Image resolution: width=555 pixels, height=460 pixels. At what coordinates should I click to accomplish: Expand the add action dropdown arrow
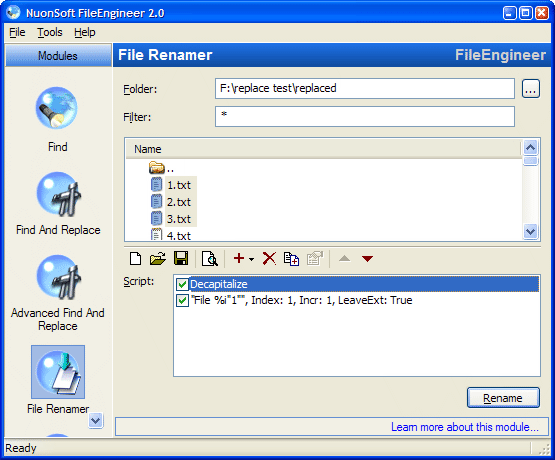[252, 259]
